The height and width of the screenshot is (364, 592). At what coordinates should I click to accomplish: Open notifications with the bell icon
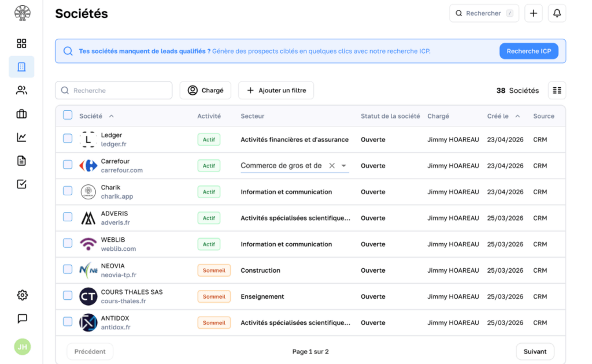[x=556, y=13]
